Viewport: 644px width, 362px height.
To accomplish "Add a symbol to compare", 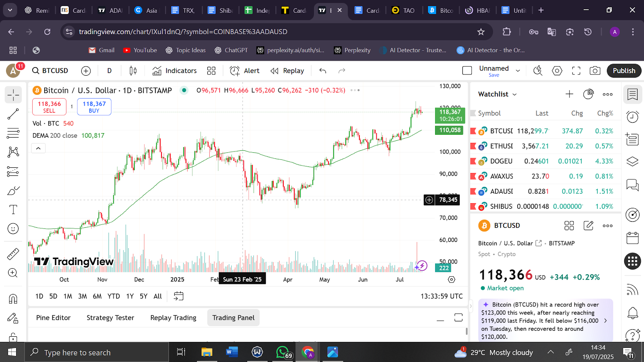I will (86, 71).
